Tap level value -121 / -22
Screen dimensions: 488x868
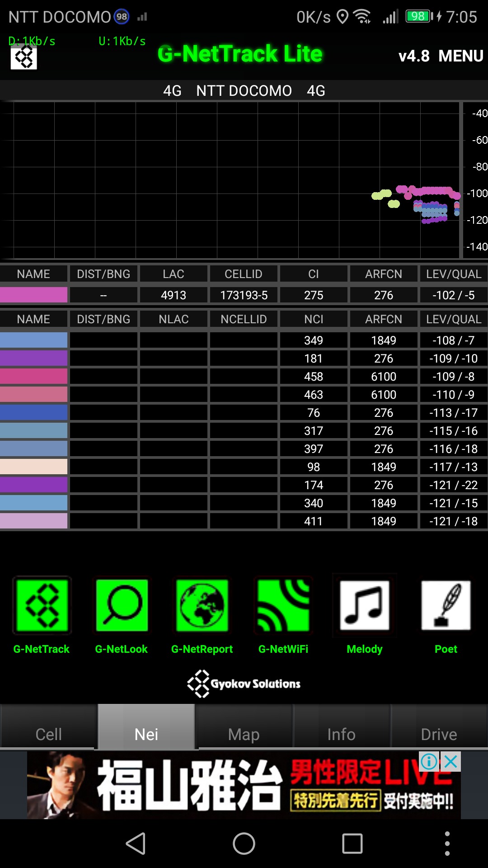(x=454, y=485)
